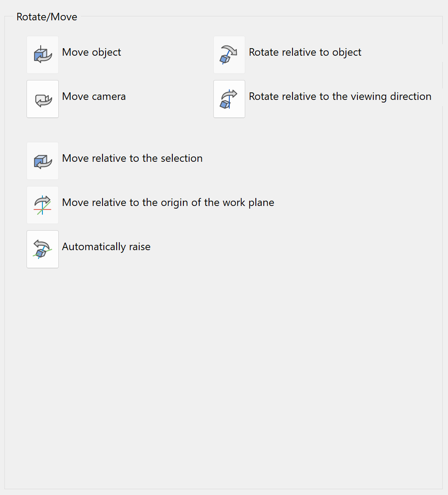Click the work plane origin option text
The height and width of the screenshot is (495, 448).
point(168,202)
